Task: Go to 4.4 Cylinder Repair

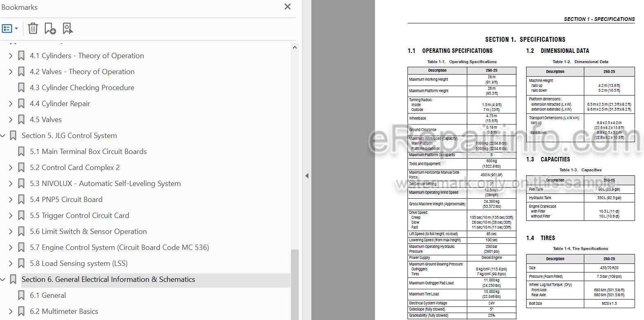Action: tap(60, 104)
